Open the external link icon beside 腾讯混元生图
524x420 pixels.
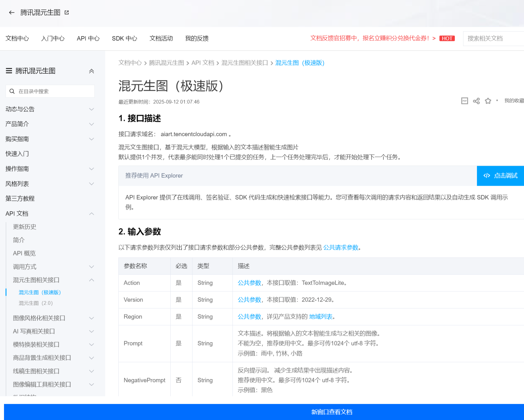67,13
